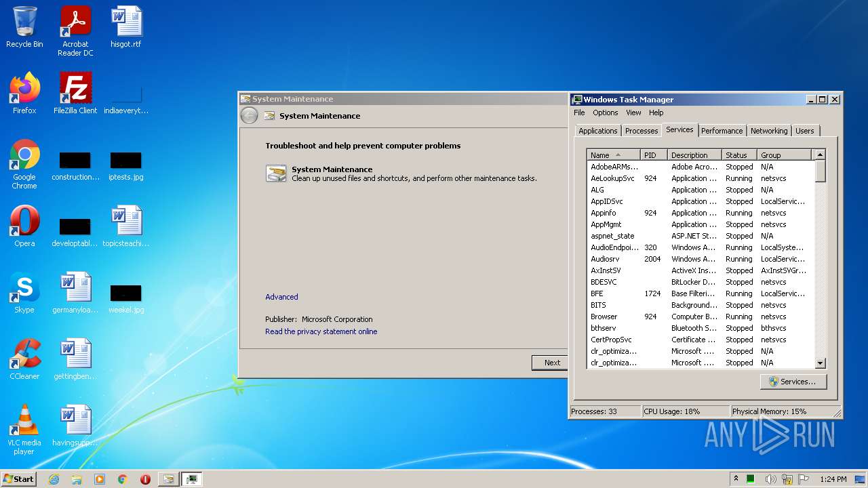Switch to Networking tab
Viewport: 868px width, 488px height.
[769, 131]
